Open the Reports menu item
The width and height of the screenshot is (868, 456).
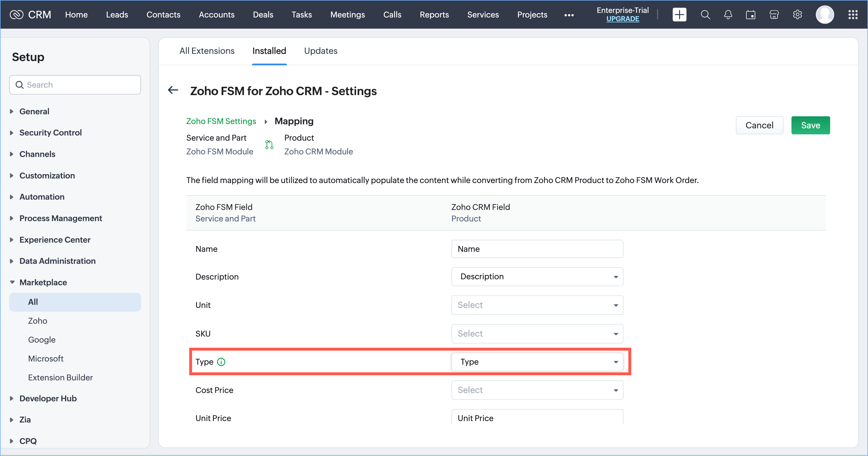434,15
